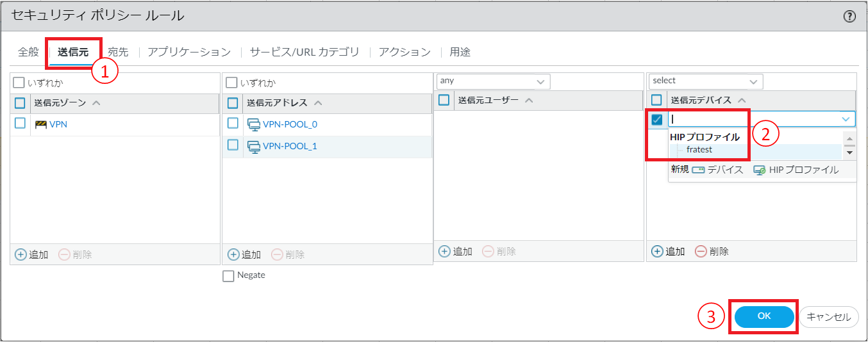Switch to the アプリケーション tab
The width and height of the screenshot is (868, 342).
coord(188,52)
